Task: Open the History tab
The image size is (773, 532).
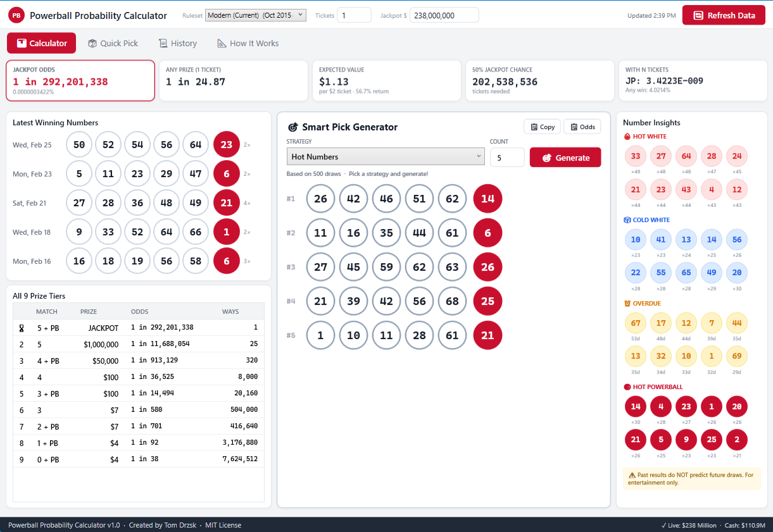Action: (x=178, y=43)
